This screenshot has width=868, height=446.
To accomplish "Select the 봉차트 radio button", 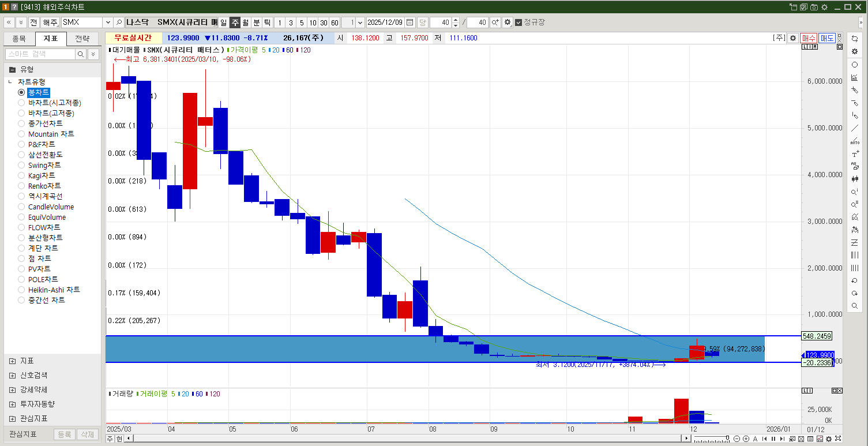I will pyautogui.click(x=21, y=92).
